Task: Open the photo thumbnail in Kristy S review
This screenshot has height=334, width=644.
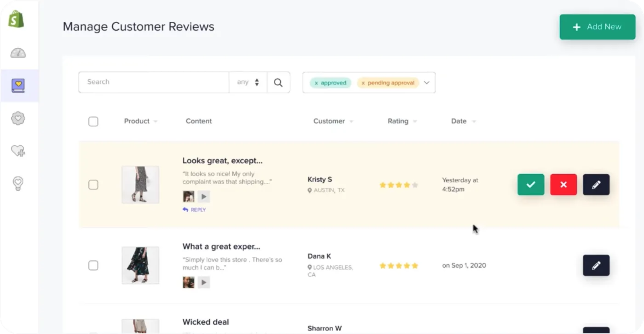Action: coord(188,196)
